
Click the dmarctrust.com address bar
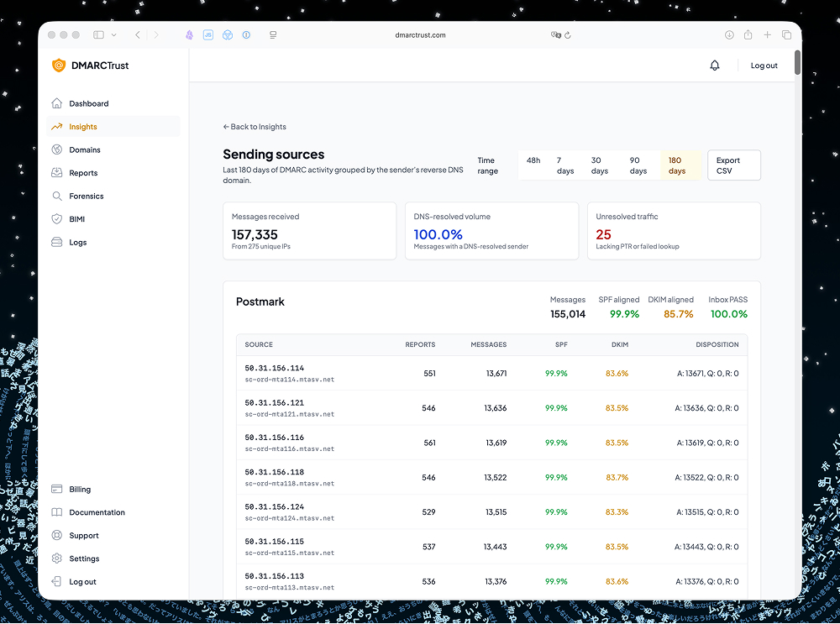pos(420,34)
